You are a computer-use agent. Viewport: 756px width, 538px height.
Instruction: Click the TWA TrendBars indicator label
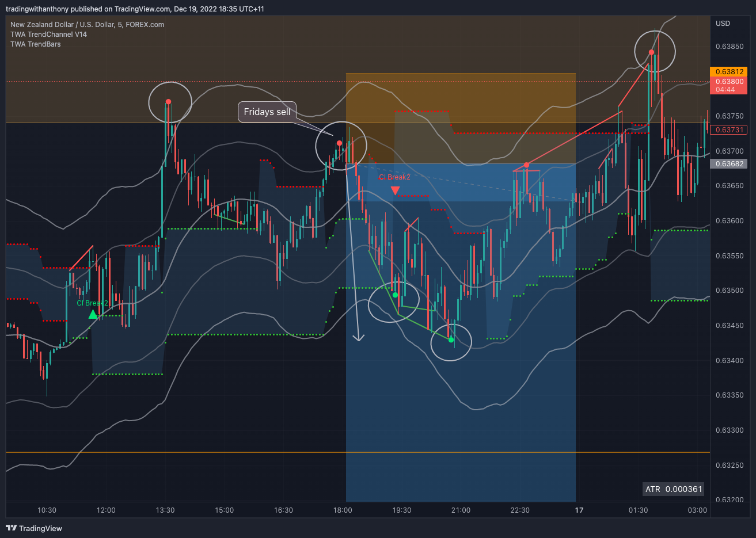click(x=35, y=44)
